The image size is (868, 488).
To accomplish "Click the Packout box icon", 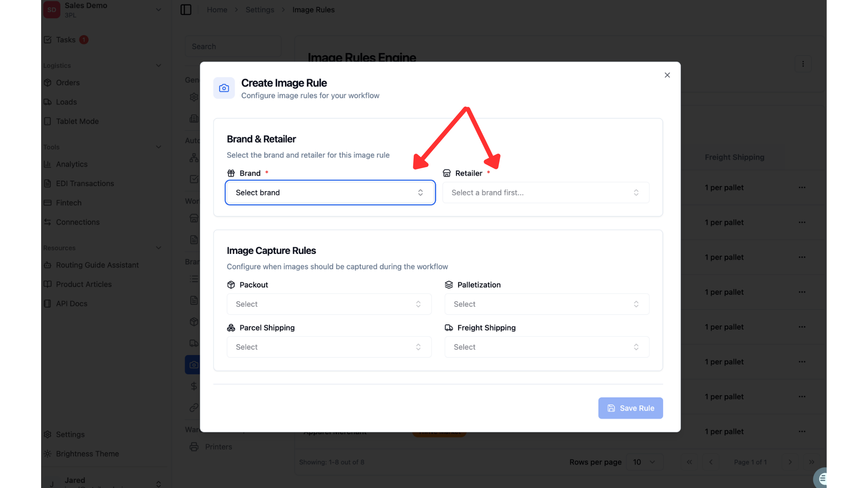I will [x=231, y=285].
